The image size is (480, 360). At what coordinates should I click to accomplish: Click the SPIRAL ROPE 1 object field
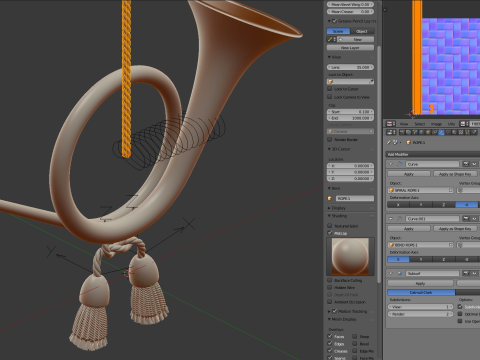[x=421, y=190]
